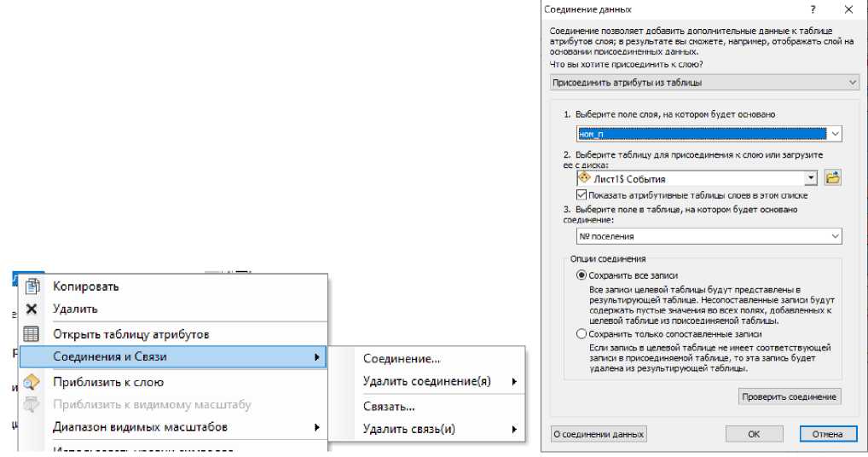
Task: Click the Zoom to layer icon
Action: pyautogui.click(x=32, y=382)
